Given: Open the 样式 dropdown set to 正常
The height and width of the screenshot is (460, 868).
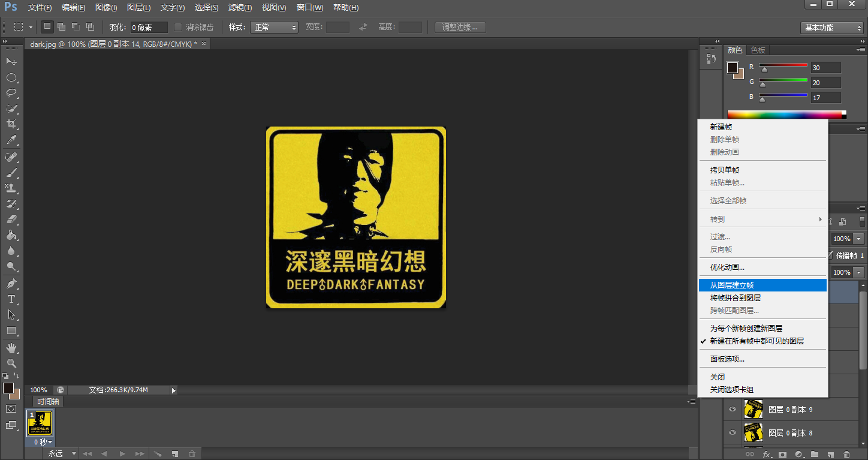Looking at the screenshot, I should coord(274,27).
